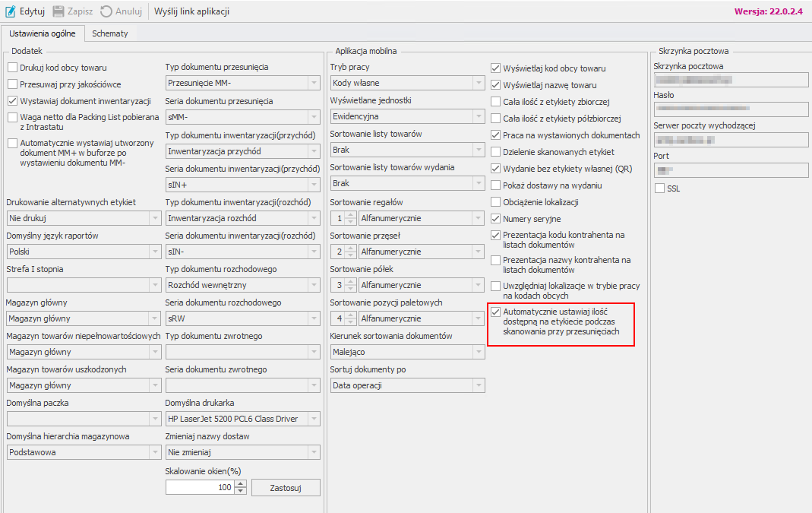Click the Zastosuj button
812x513 pixels.
(286, 488)
